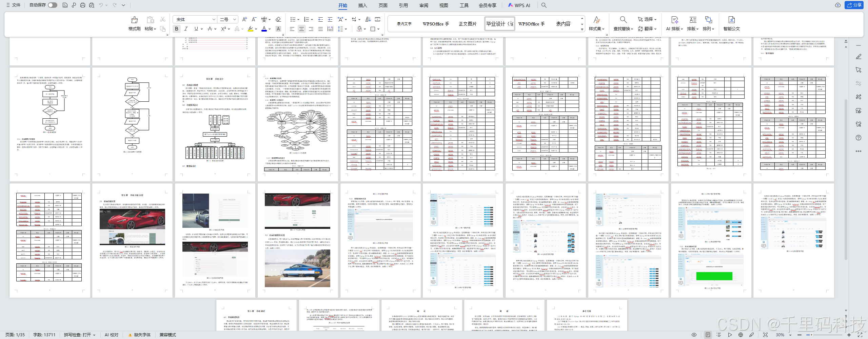Click the clear formatting eraser icon

278,19
